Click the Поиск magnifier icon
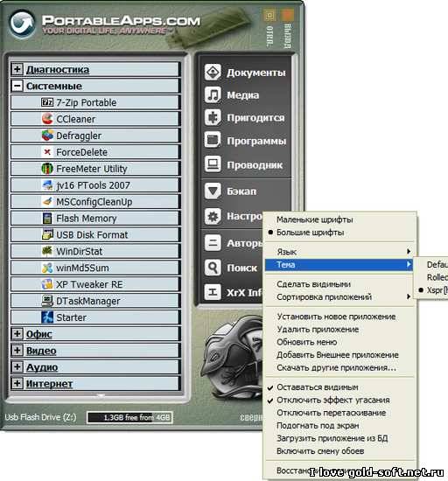 click(213, 268)
